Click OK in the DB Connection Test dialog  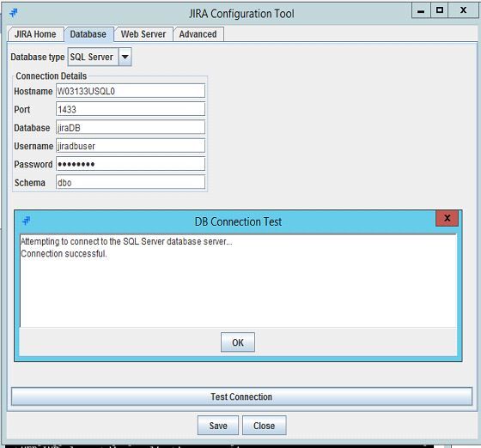click(238, 342)
